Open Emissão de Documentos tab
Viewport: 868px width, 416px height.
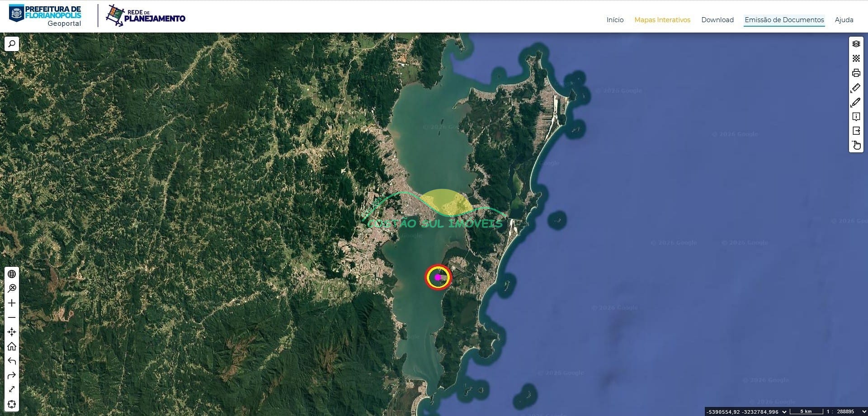(784, 20)
